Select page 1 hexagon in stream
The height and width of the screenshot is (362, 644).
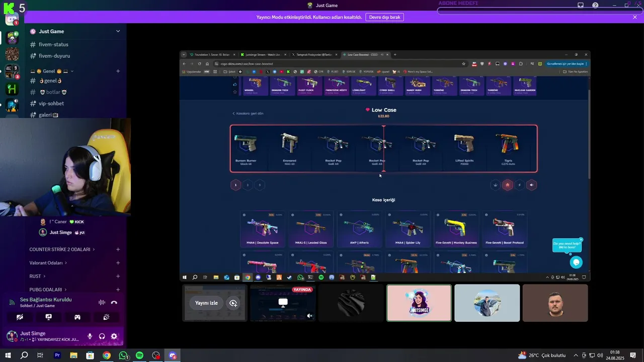point(235,185)
